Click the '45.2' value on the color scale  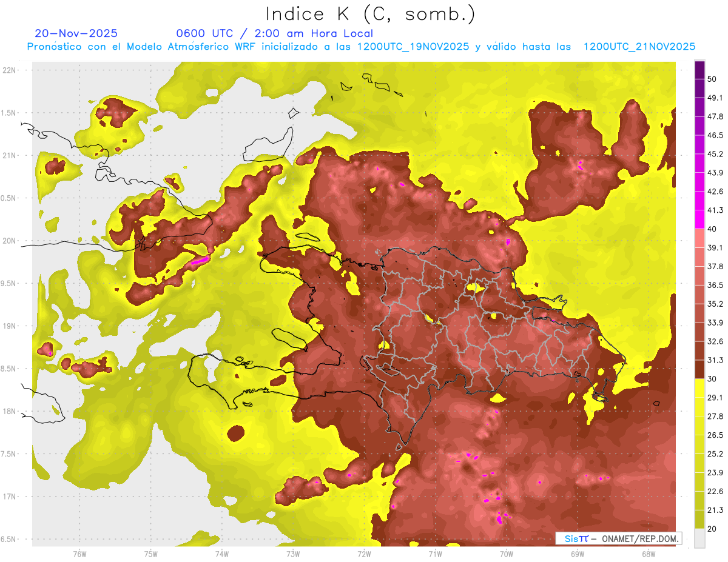(x=715, y=154)
